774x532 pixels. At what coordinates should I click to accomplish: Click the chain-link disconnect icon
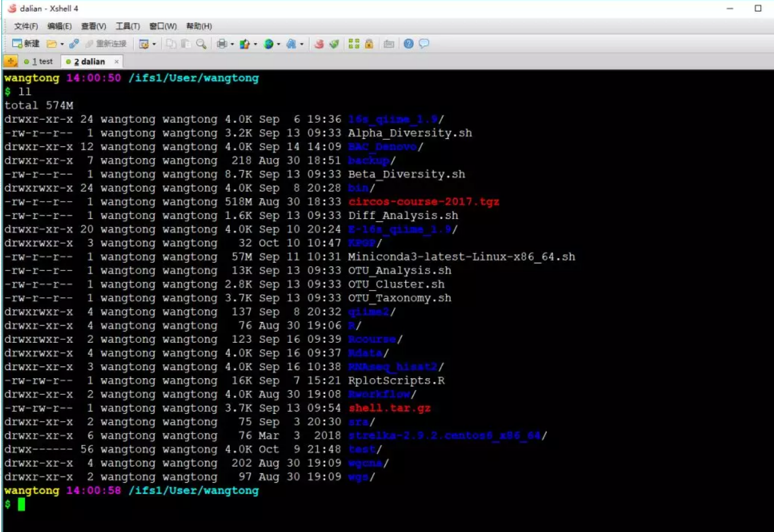tap(74, 44)
